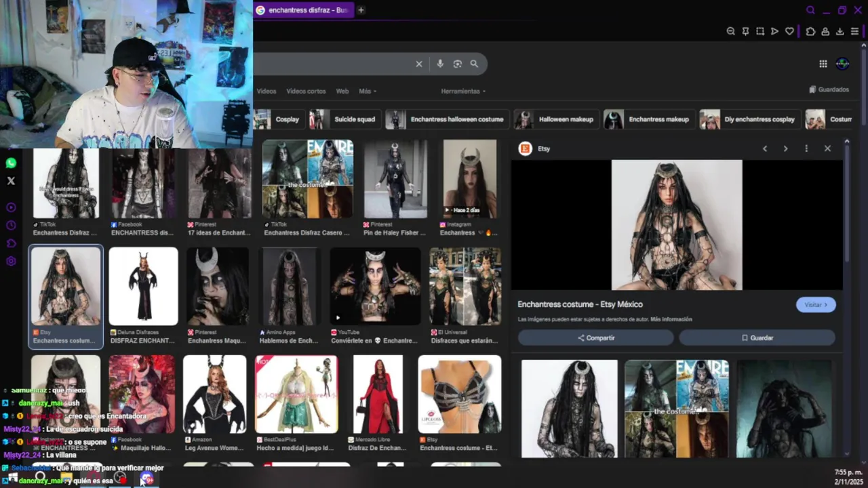Click the Guardar button in preview
The height and width of the screenshot is (488, 868).
pos(757,338)
